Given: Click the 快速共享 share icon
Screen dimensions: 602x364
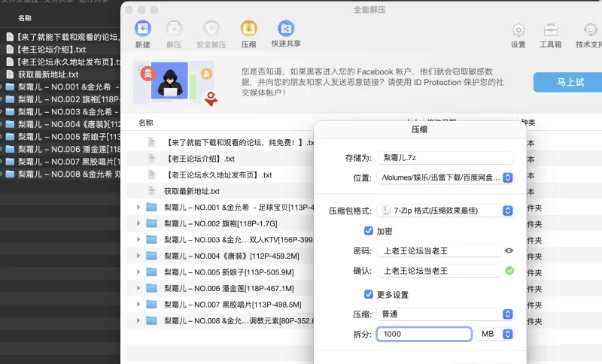Looking at the screenshot, I should pos(286,29).
